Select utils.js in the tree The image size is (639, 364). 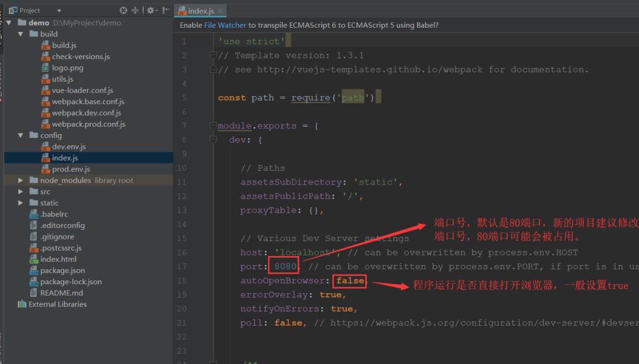62,79
